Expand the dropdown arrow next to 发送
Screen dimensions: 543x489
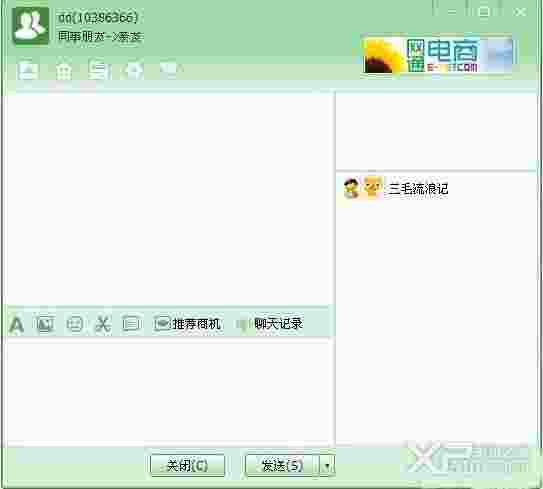tap(327, 465)
